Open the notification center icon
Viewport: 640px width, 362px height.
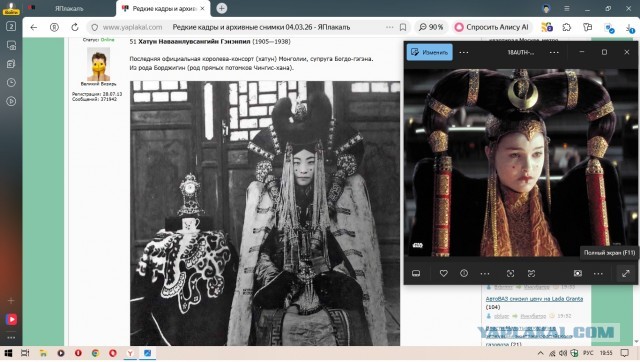click(x=625, y=353)
